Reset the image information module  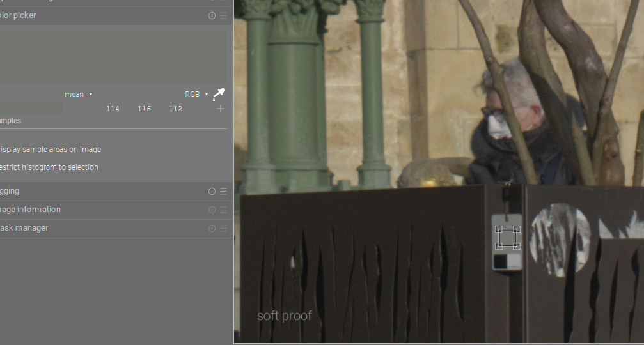coord(212,210)
